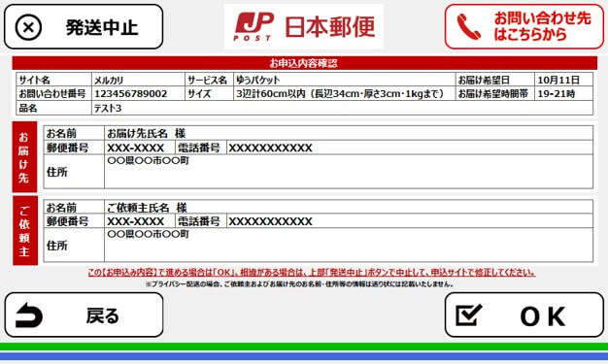Viewport: 608px width, 364px height.
Task: Select the service name ゆうパケット cell
Action: [x=345, y=80]
